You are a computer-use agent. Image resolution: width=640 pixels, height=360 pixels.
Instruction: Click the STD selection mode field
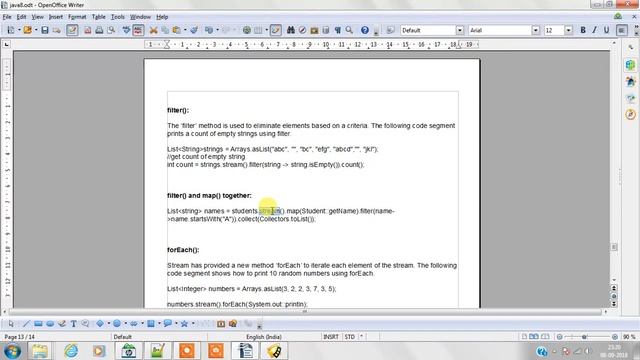[x=350, y=337]
